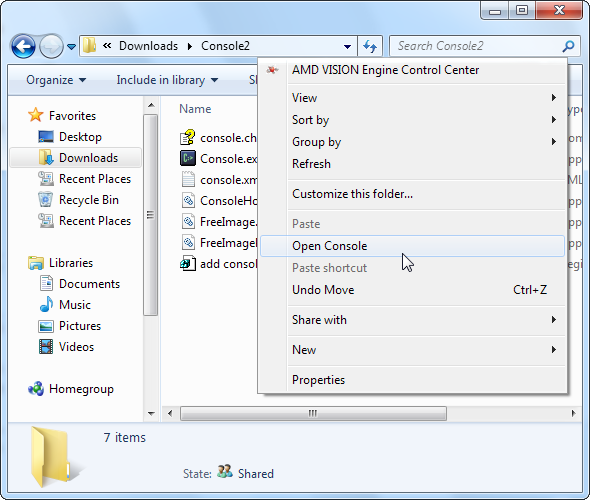Select the Console.exe file
The width and height of the screenshot is (590, 500).
pyautogui.click(x=228, y=159)
